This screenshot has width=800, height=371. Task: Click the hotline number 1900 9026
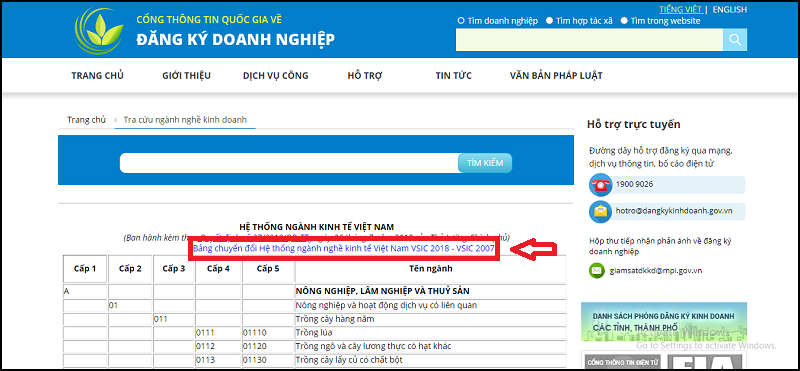click(634, 184)
